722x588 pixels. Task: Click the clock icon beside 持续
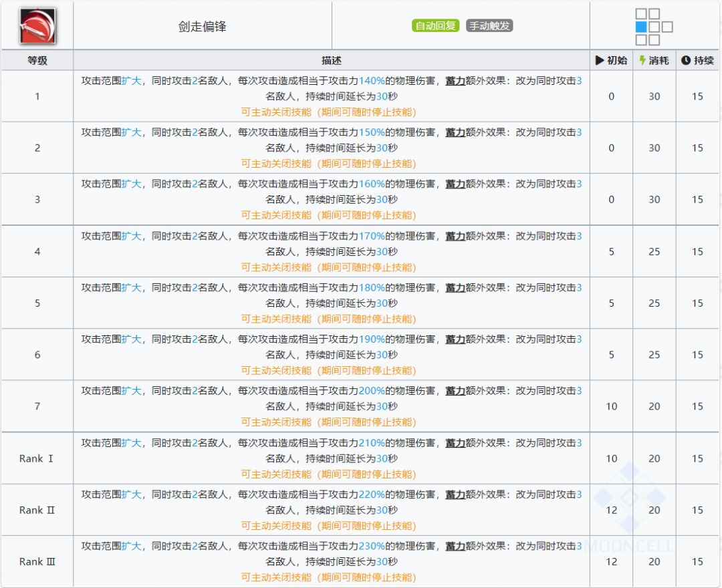tap(685, 60)
